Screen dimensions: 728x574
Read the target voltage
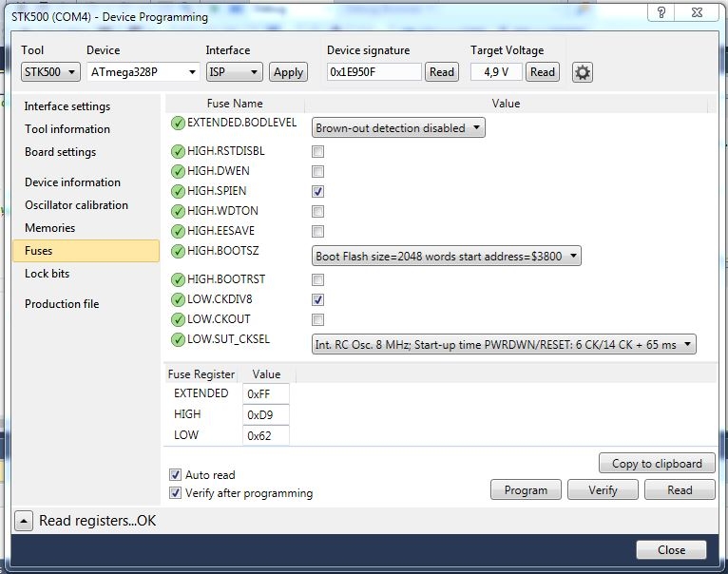tap(543, 72)
